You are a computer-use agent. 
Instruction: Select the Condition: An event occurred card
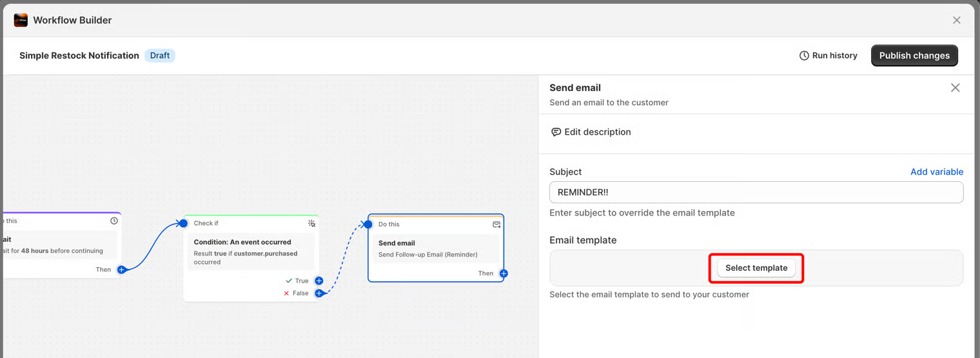(250, 252)
